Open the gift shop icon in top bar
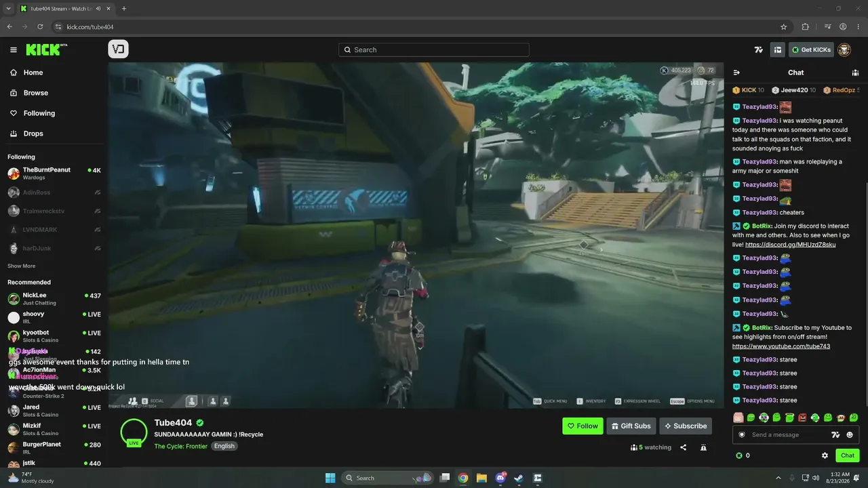Screen dimensions: 868x488 pos(778,49)
